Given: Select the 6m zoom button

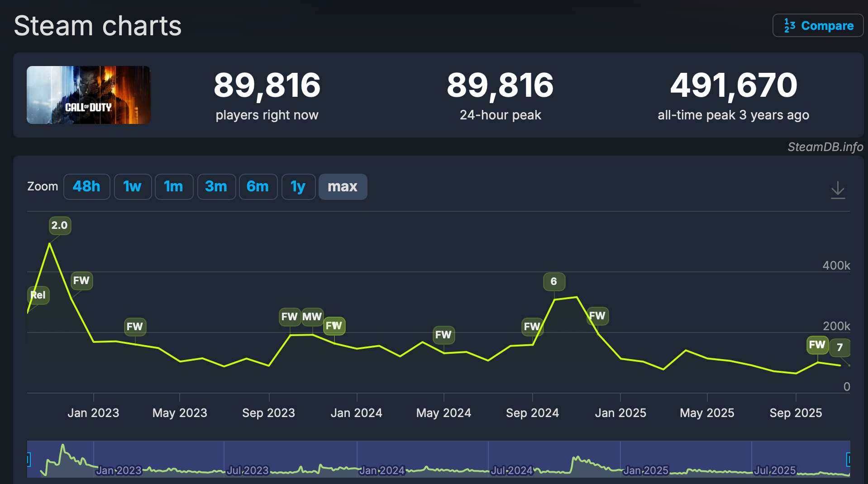Looking at the screenshot, I should [258, 186].
